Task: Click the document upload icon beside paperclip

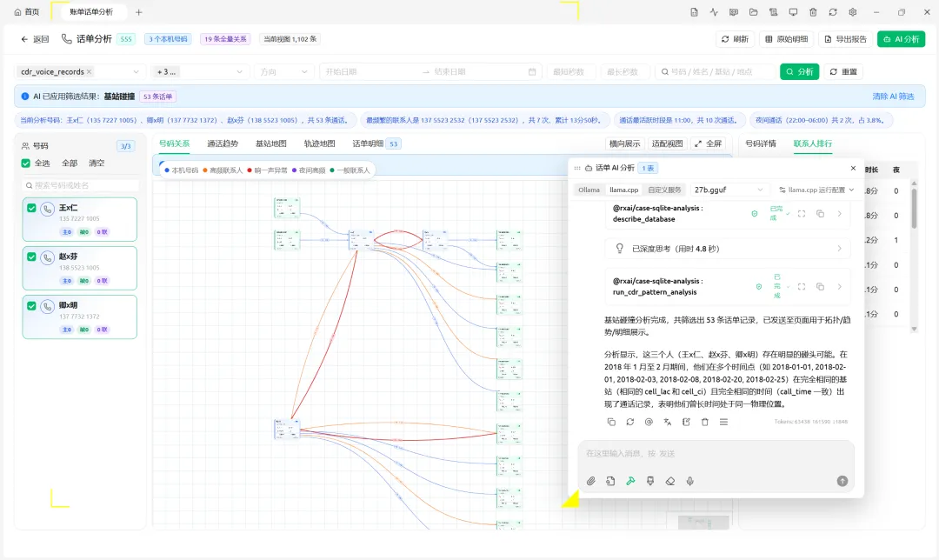Action: [610, 481]
